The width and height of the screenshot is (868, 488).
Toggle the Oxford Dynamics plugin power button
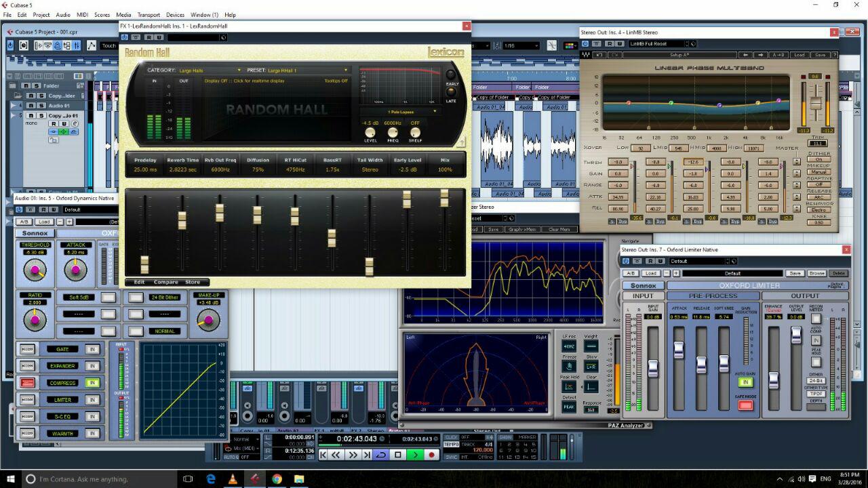pyautogui.click(x=20, y=209)
